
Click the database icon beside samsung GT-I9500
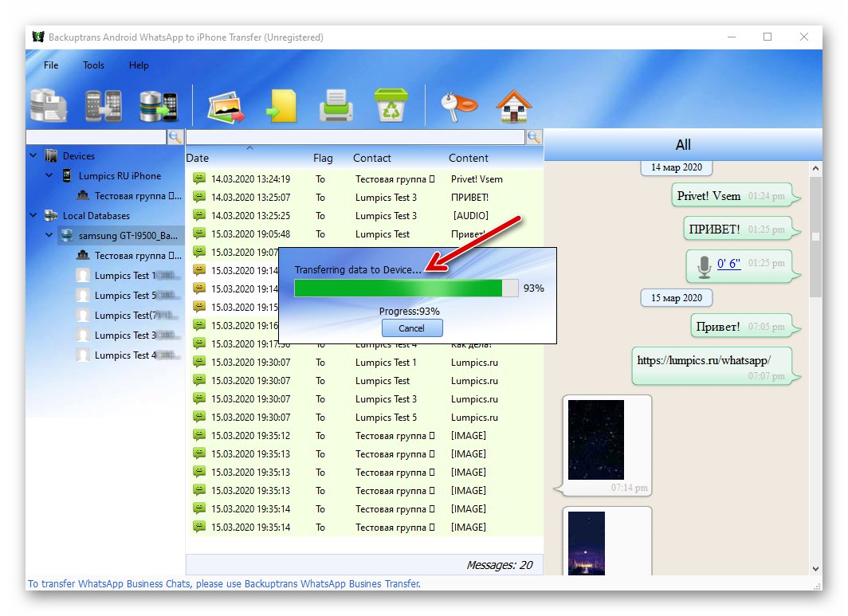66,235
